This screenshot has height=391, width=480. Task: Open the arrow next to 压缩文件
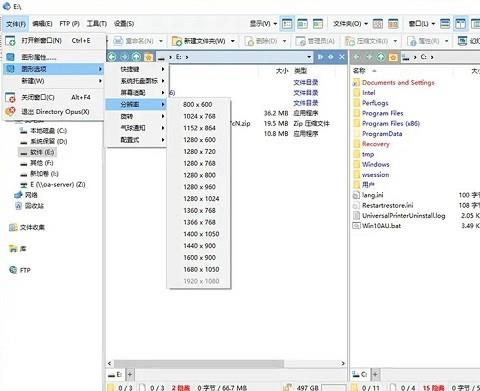tap(395, 41)
